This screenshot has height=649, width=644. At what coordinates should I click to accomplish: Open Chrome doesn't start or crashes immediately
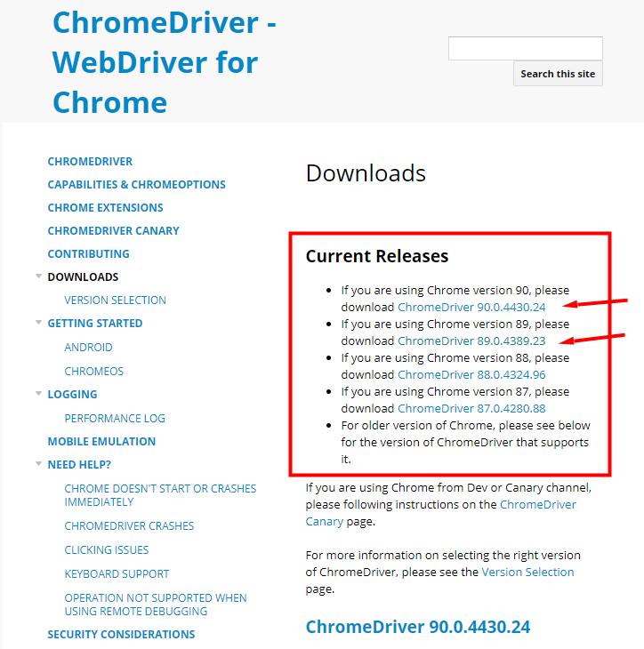[x=160, y=495]
